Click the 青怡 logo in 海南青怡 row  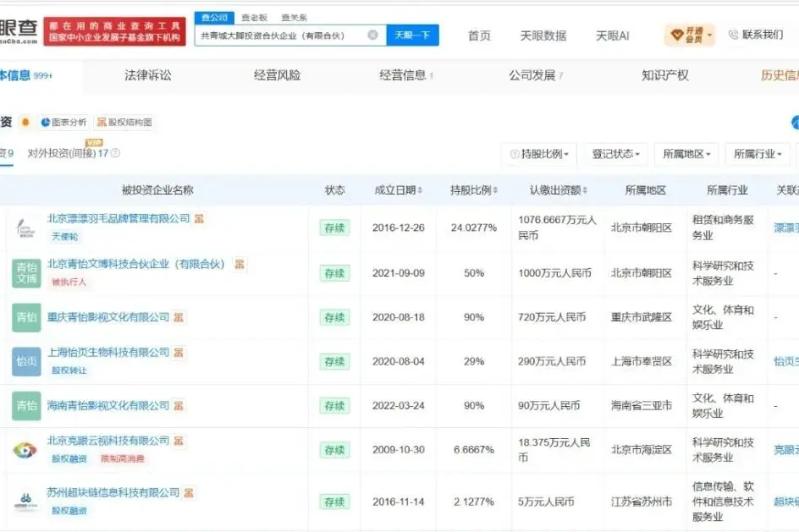click(x=26, y=406)
